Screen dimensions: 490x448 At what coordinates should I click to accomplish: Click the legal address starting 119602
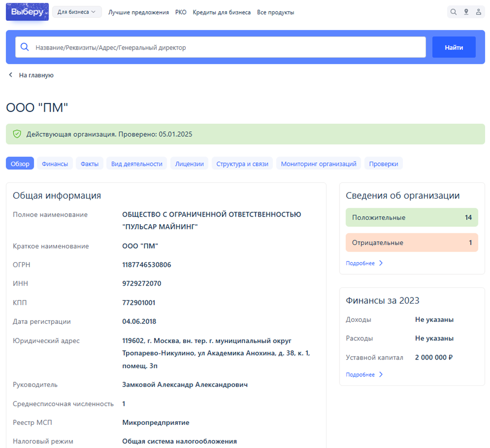click(216, 353)
